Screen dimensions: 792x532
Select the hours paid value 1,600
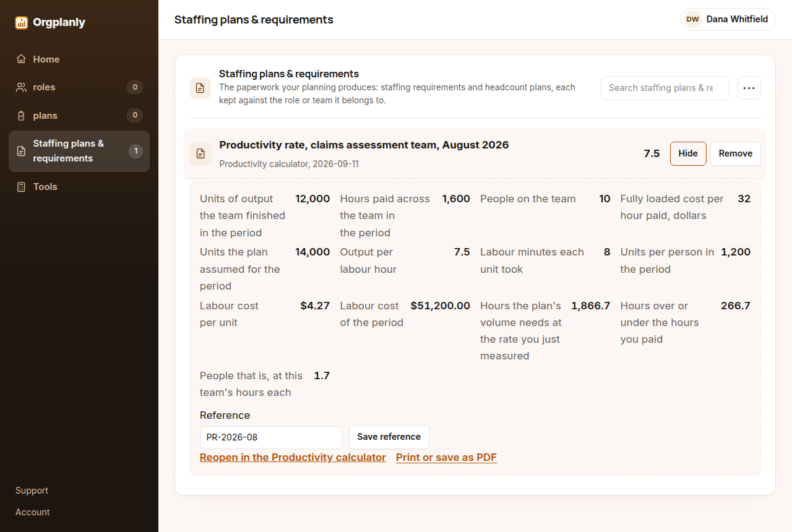click(456, 199)
